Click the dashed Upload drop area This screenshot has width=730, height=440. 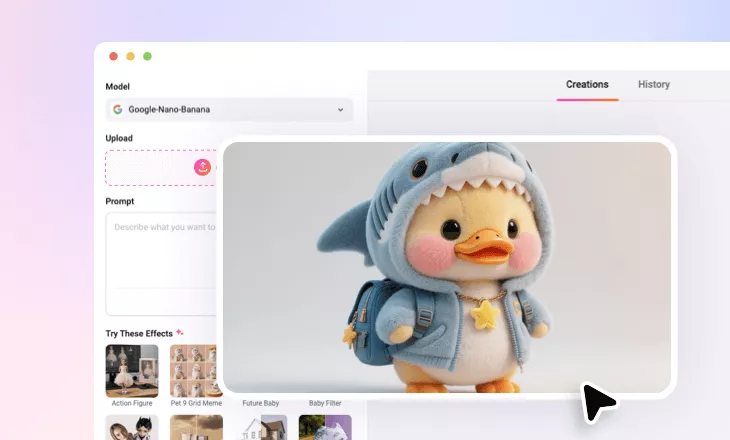click(x=160, y=168)
